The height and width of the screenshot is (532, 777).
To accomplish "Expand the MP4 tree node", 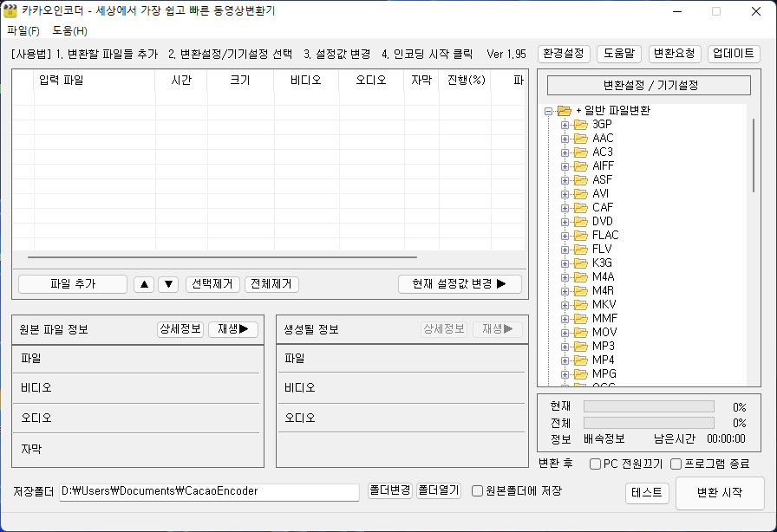I will 565,360.
